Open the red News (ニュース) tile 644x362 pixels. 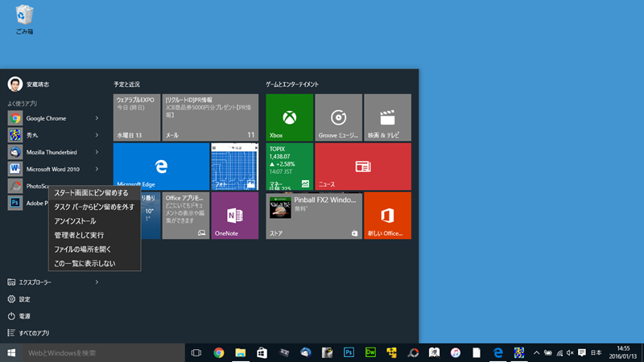click(362, 167)
